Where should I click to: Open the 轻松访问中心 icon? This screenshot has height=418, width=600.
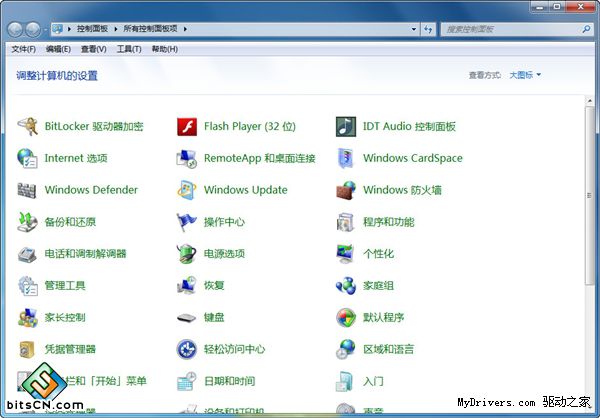[x=187, y=349]
